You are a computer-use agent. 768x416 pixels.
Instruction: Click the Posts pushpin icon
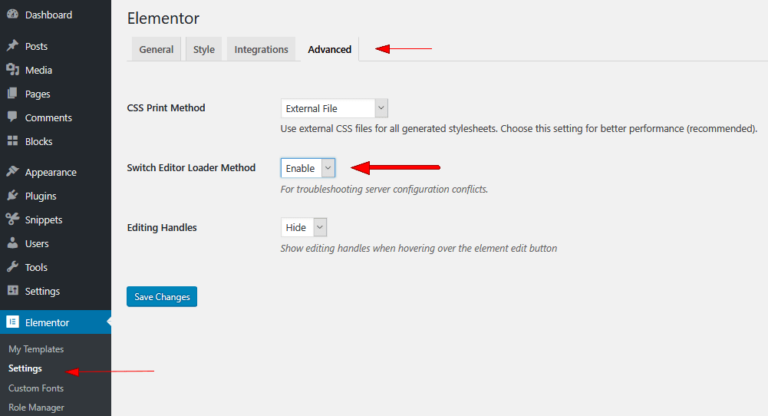coord(12,46)
